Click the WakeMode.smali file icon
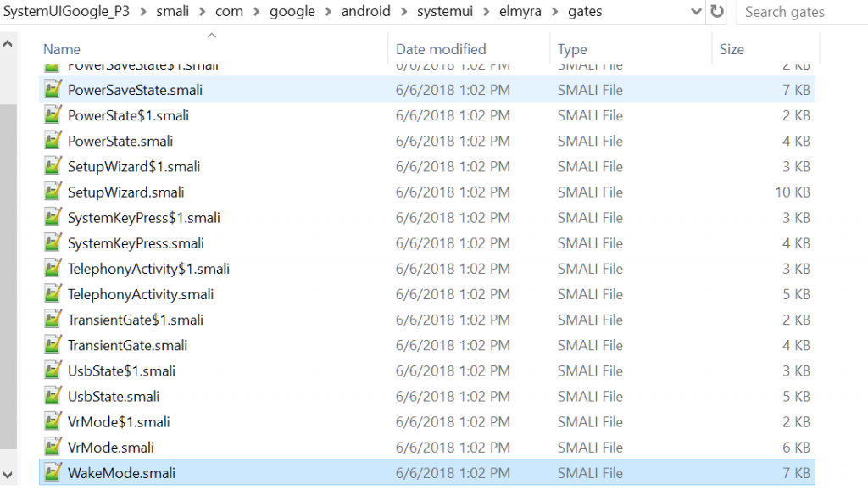This screenshot has height=490, width=868. pos(53,472)
